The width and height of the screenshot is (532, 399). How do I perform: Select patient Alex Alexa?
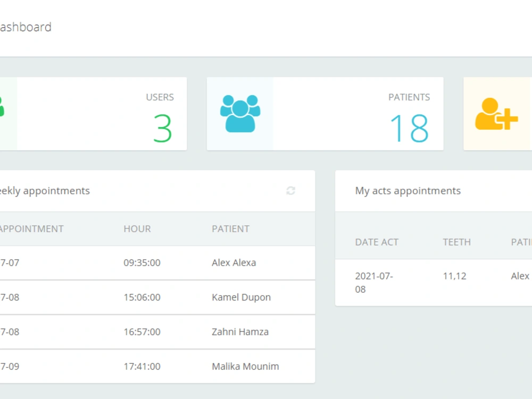pyautogui.click(x=234, y=263)
